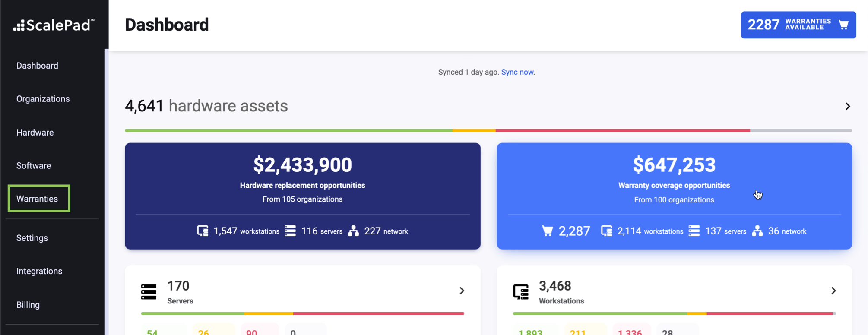Screen dimensions: 868x335
Task: Click the Sync now link
Action: [517, 72]
